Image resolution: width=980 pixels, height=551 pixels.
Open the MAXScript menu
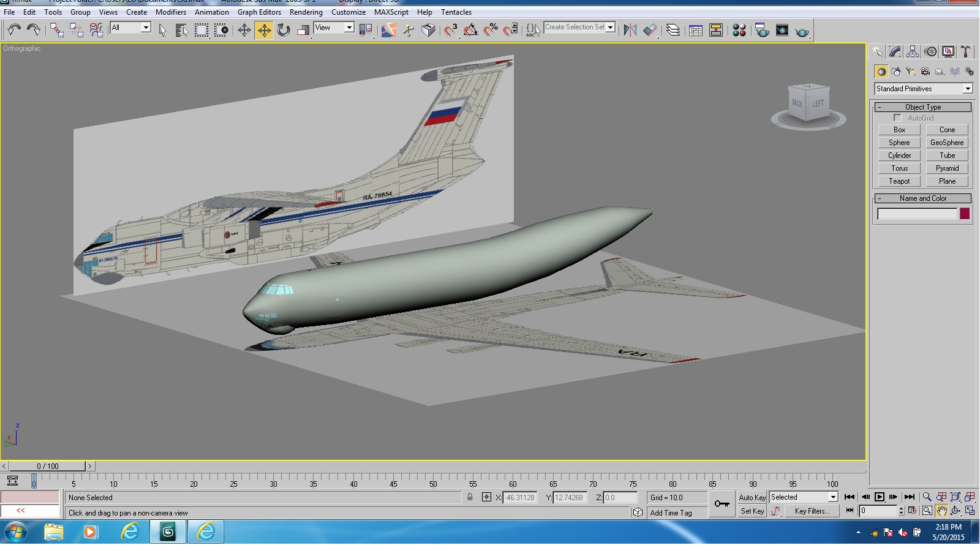(391, 12)
